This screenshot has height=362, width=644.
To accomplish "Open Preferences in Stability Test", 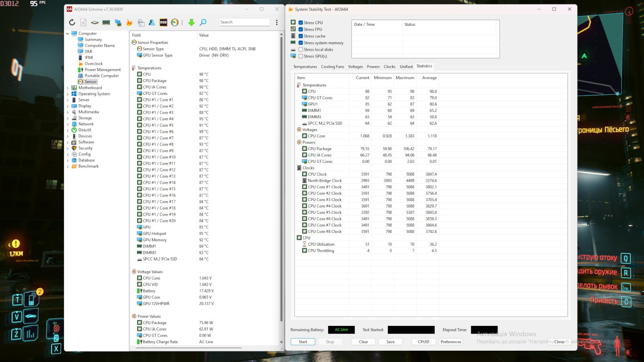I will click(x=451, y=342).
